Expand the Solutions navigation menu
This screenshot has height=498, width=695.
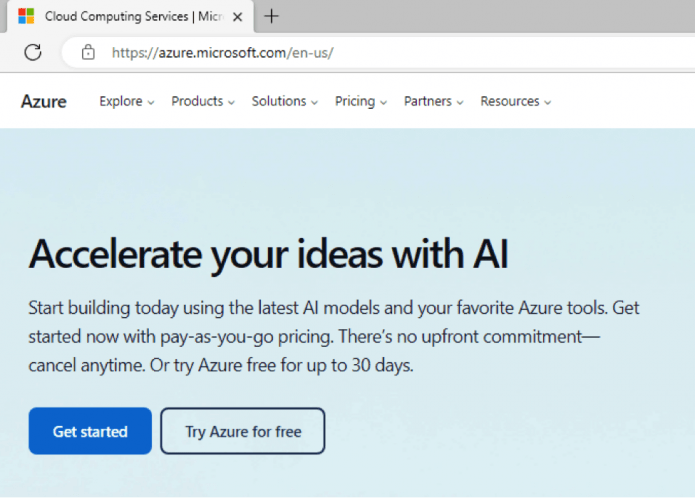pos(284,101)
